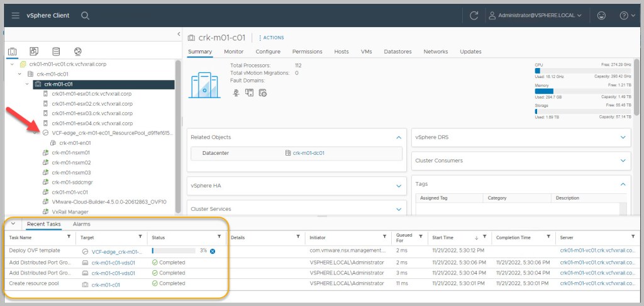This screenshot has width=644, height=306.
Task: Collapse the crk-m01-dc01 datacenter node
Action: pos(21,74)
